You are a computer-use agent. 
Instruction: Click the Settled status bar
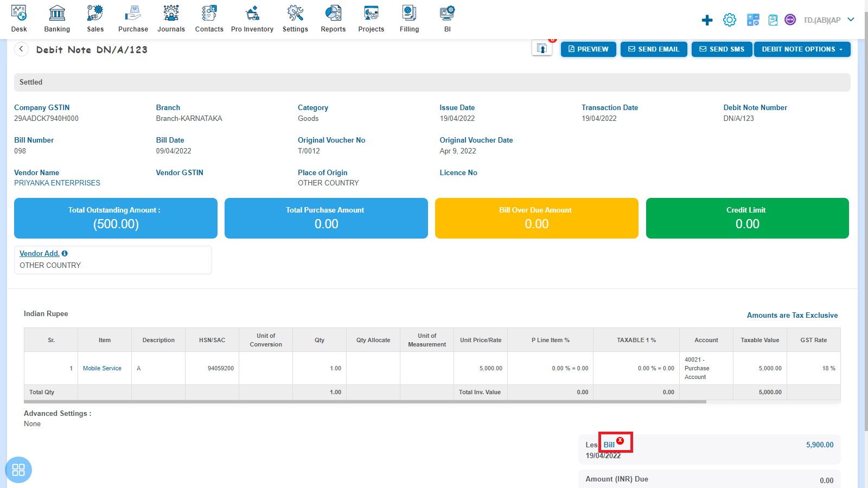point(432,82)
